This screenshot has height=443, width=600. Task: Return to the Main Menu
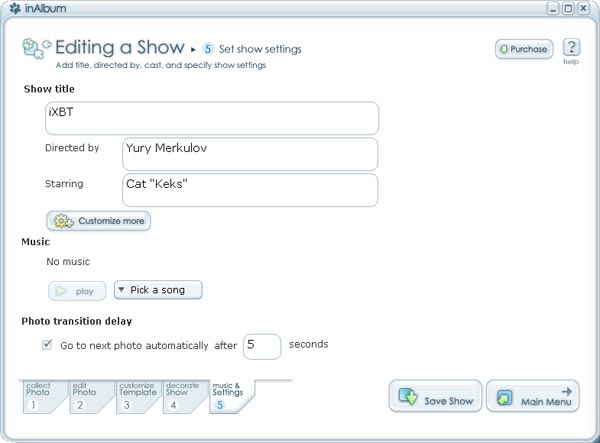pyautogui.click(x=533, y=396)
